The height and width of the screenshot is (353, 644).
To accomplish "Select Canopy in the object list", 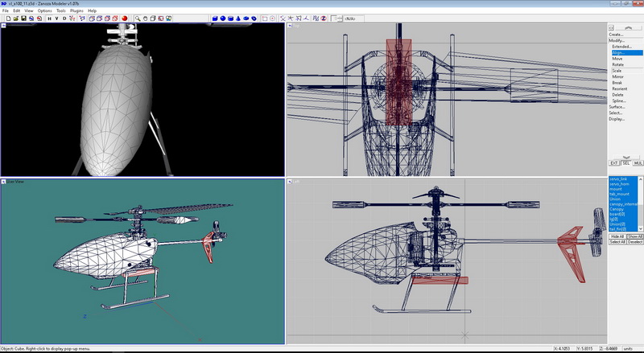I will [x=617, y=209].
